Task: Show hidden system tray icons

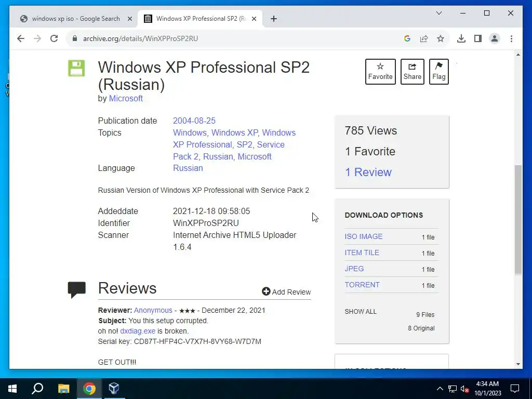Action: coord(440,389)
